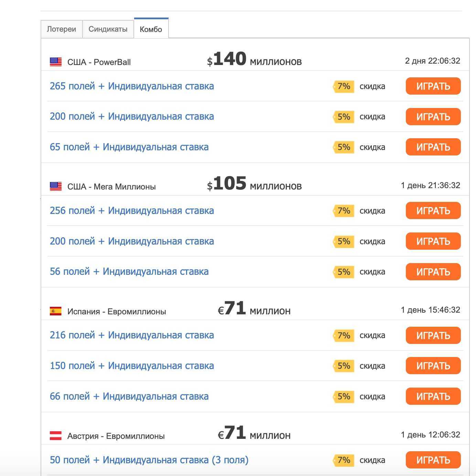Open 50 полей + Индивидуальная ставка (3 поля) link
This screenshot has height=476, width=476.
click(149, 460)
